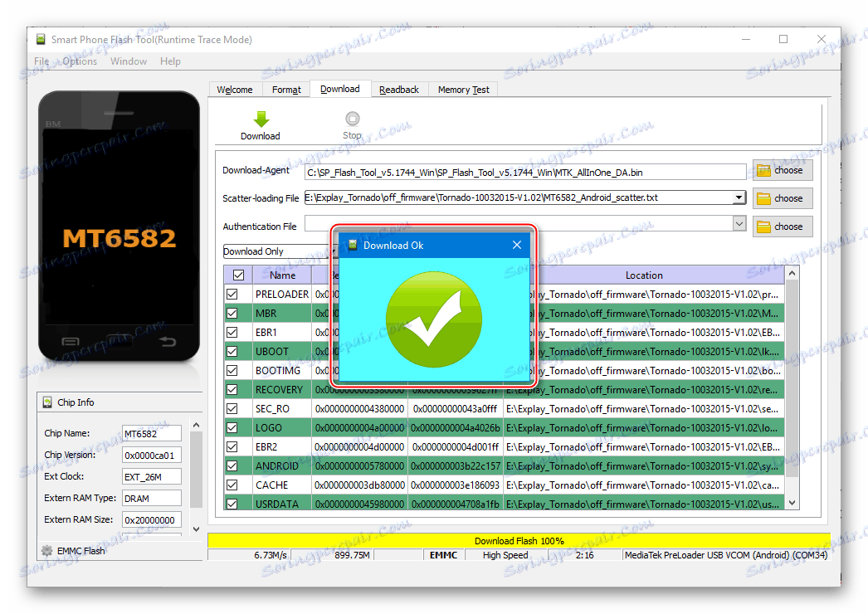Click the Smart Phone Flash Tool title icon

pyautogui.click(x=41, y=39)
